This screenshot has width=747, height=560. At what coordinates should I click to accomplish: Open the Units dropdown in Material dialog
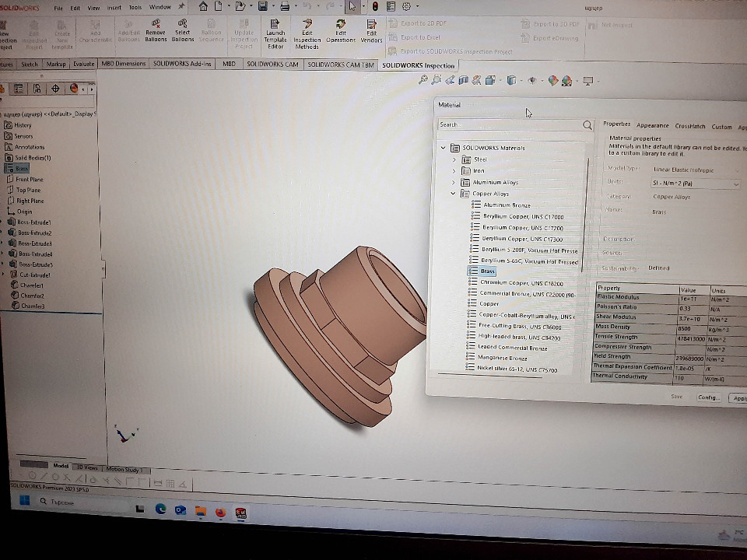pyautogui.click(x=695, y=184)
